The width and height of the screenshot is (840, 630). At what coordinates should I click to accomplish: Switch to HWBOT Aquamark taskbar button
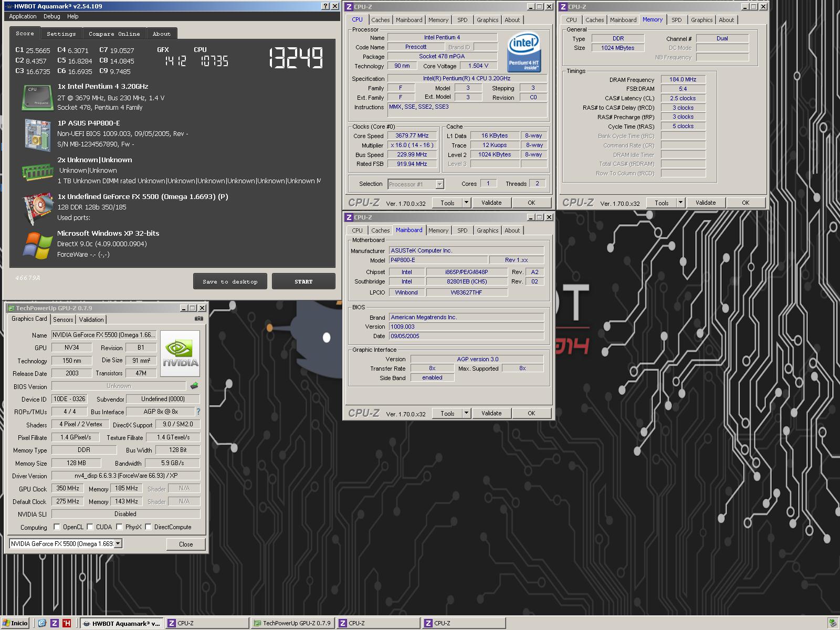pyautogui.click(x=122, y=623)
